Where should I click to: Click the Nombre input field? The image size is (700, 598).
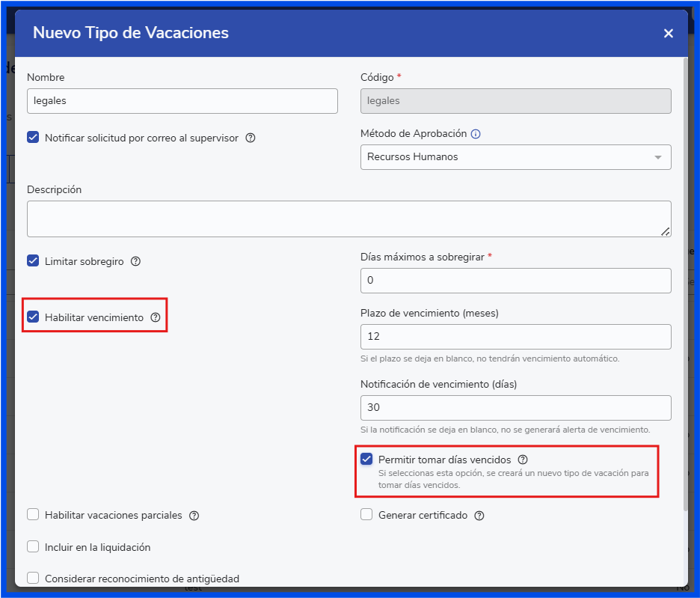pyautogui.click(x=182, y=101)
